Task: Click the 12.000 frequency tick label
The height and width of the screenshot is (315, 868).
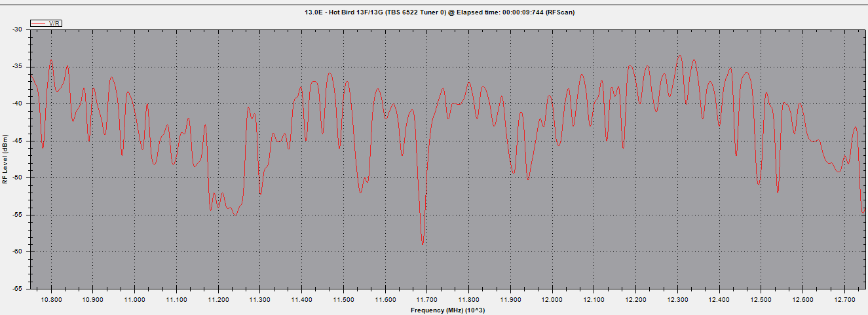Action: [x=552, y=299]
